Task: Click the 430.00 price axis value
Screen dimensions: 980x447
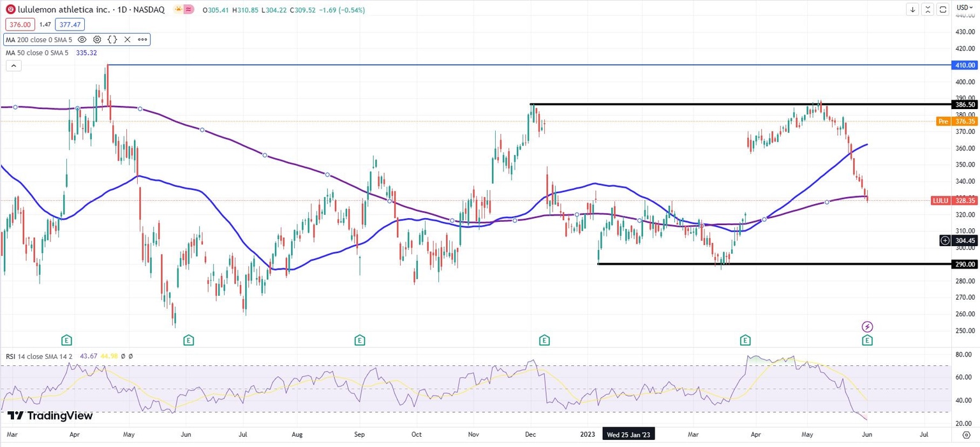Action: click(965, 32)
